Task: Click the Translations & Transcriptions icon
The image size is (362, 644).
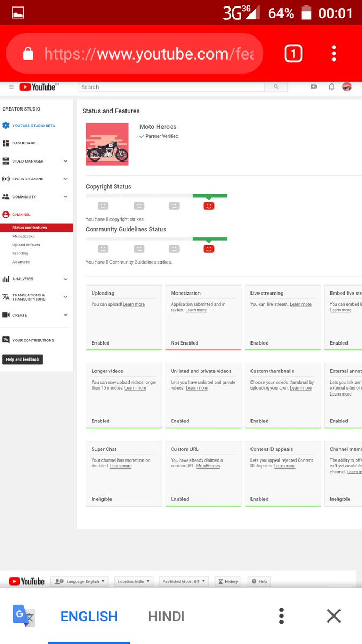Action: coord(6,297)
